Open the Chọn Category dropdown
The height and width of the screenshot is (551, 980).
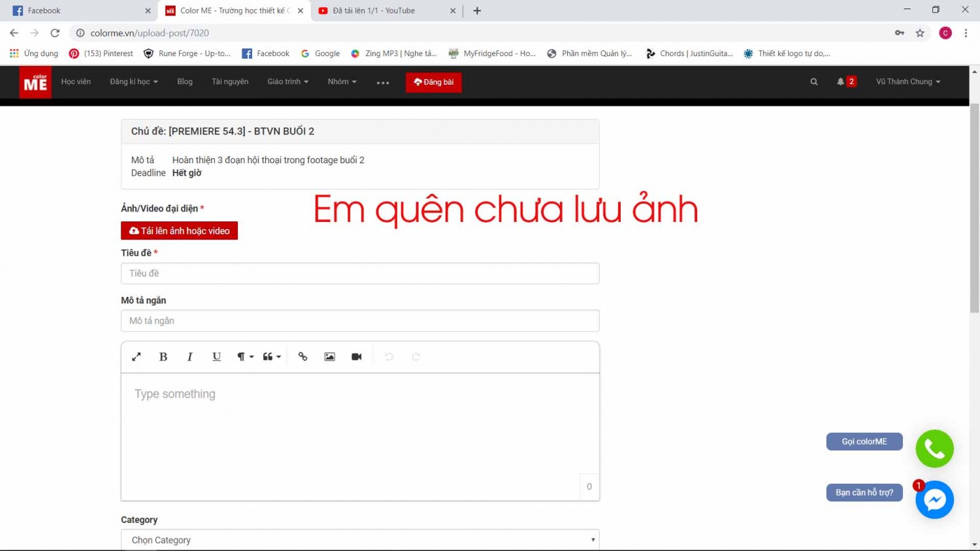coord(360,540)
